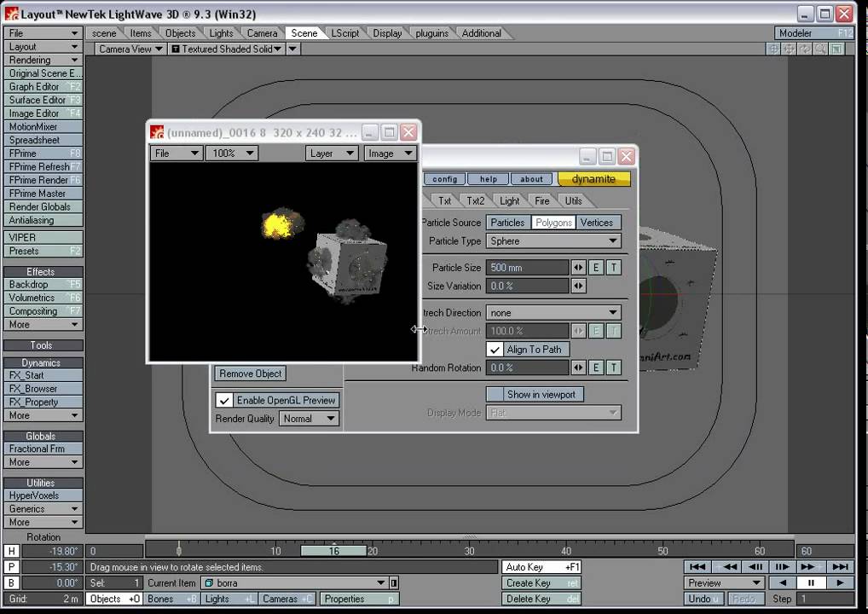Switch to the Display tab
This screenshot has height=614, width=868.
(387, 33)
